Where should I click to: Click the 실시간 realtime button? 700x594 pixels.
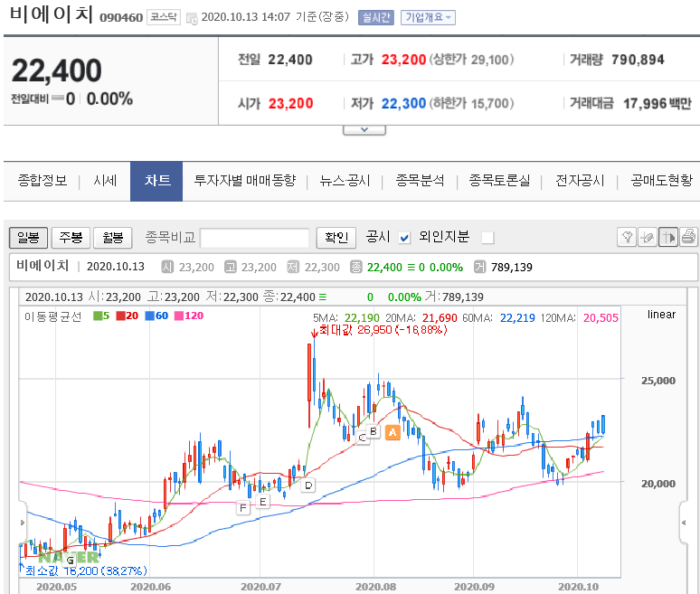click(x=376, y=17)
